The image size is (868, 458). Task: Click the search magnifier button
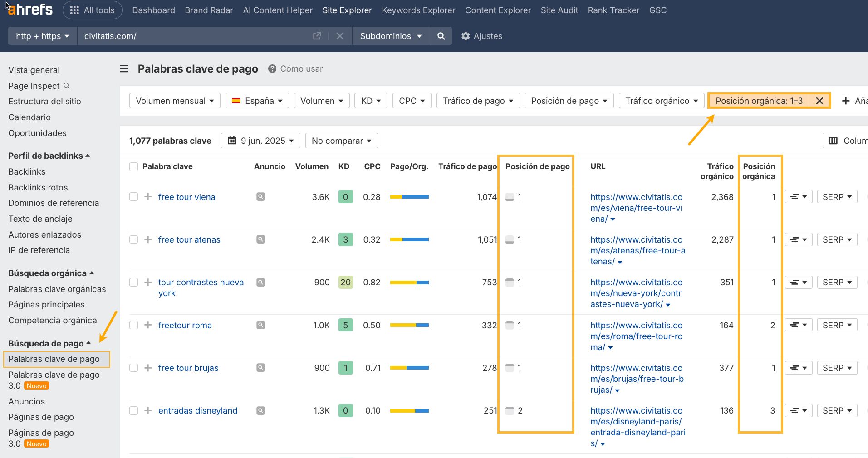click(441, 36)
